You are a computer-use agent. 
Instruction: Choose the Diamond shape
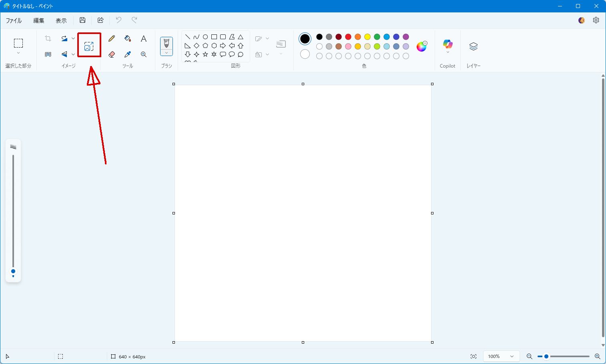point(196,46)
